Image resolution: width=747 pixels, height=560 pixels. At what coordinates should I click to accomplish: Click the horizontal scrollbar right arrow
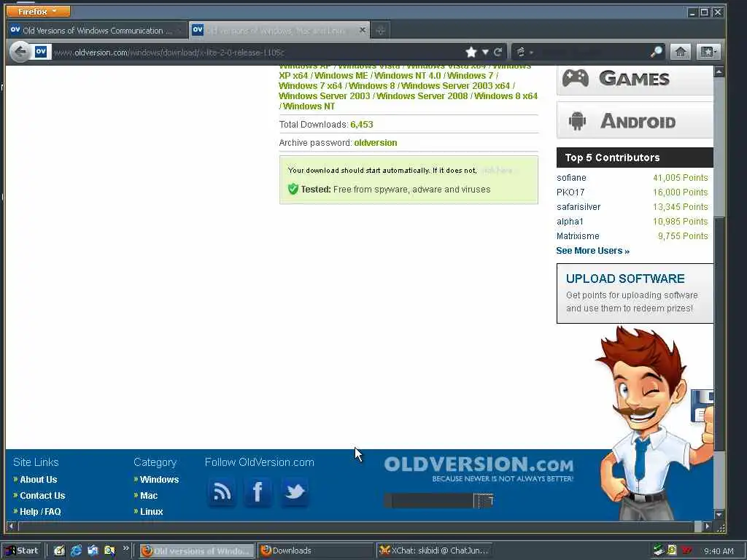click(707, 526)
